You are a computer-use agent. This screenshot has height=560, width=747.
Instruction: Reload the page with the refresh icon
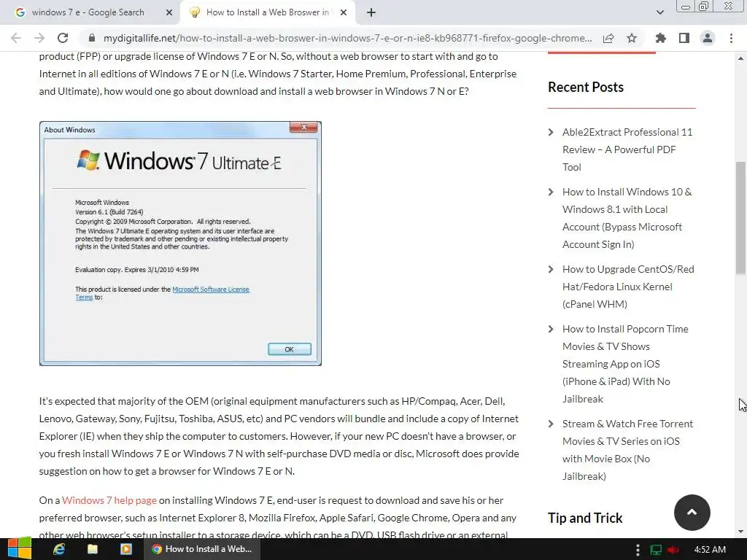tap(63, 38)
